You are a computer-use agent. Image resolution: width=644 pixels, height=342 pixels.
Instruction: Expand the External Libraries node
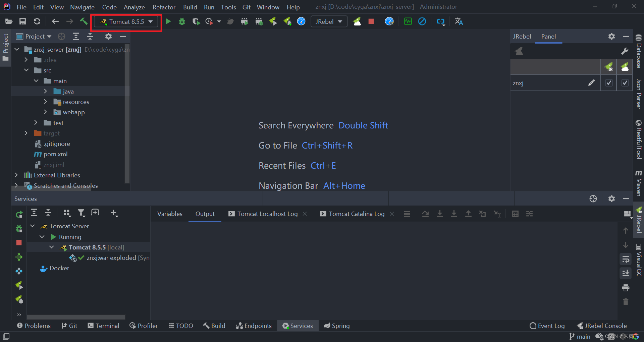(16, 175)
